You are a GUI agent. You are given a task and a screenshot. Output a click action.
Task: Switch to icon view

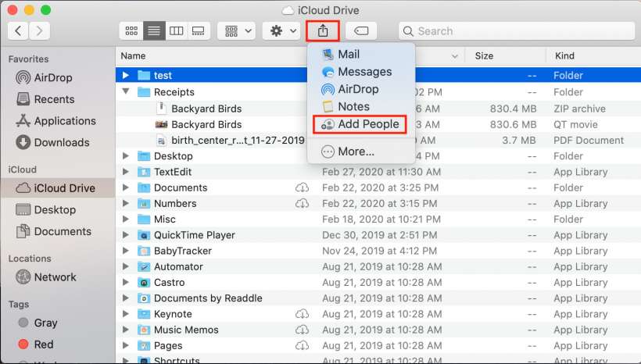tap(131, 31)
